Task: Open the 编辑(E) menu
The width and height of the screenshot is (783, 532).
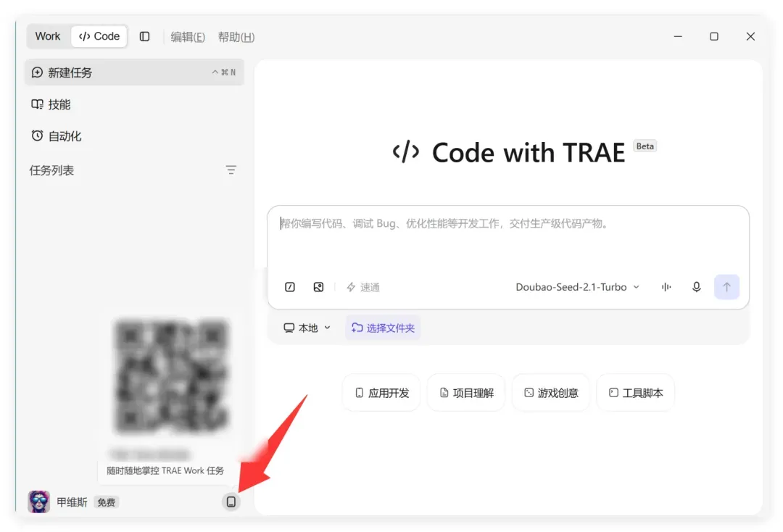Action: pos(188,37)
